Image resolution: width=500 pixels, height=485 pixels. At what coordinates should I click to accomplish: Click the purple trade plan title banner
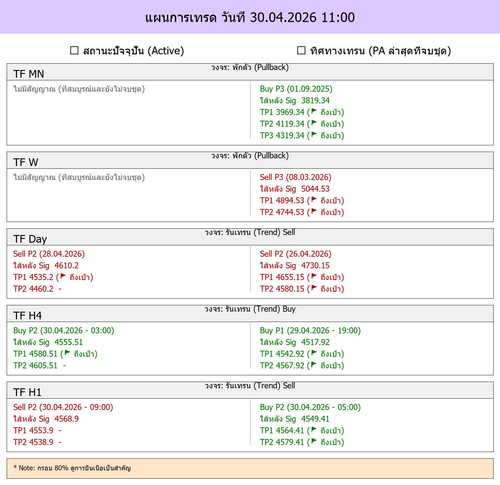tap(250, 17)
